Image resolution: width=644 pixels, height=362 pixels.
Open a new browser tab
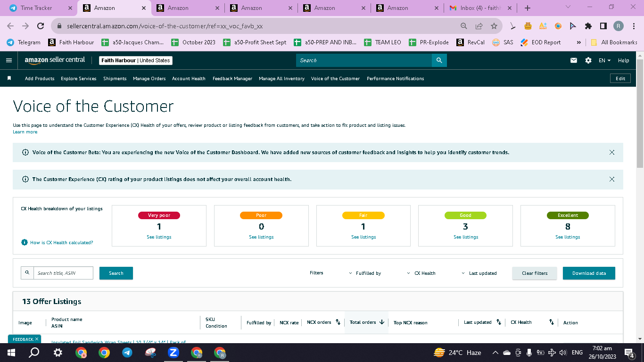(528, 8)
